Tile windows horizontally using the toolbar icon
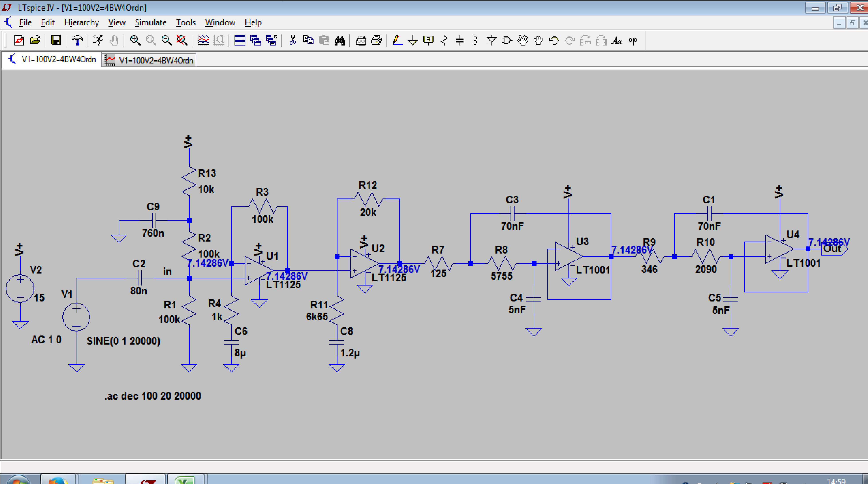Image resolution: width=868 pixels, height=484 pixels. click(x=240, y=40)
